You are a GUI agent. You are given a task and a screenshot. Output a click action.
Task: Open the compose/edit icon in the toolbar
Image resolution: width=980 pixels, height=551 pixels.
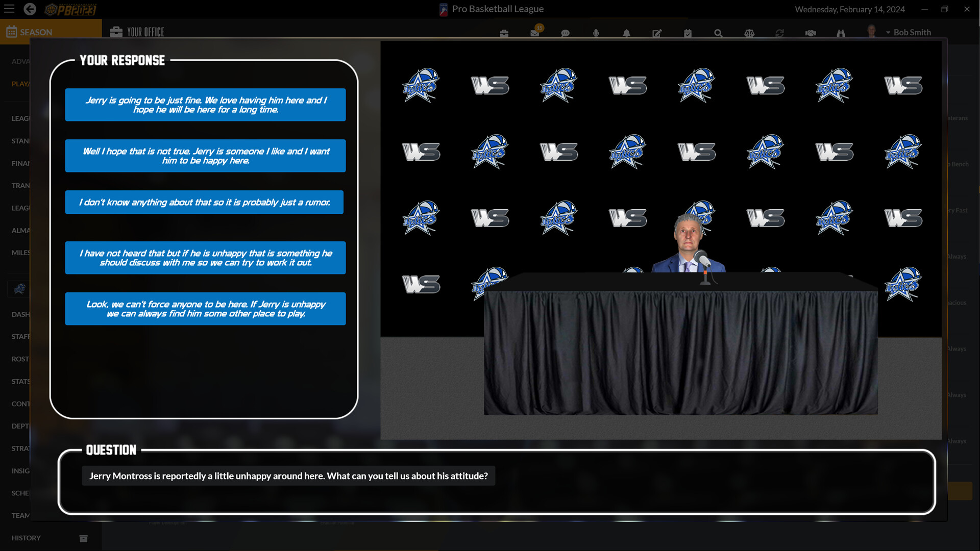click(x=657, y=32)
